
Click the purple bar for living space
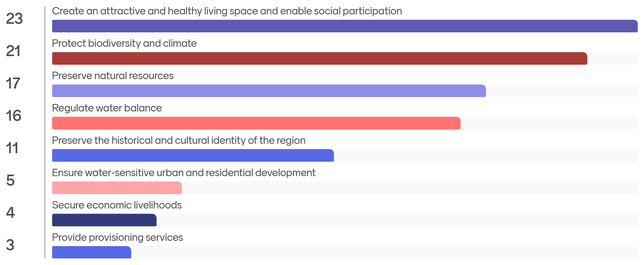coord(345,26)
